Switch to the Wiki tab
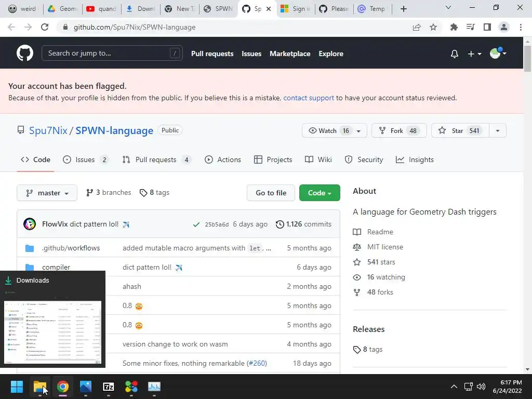Image resolution: width=532 pixels, height=399 pixels. tap(318, 159)
